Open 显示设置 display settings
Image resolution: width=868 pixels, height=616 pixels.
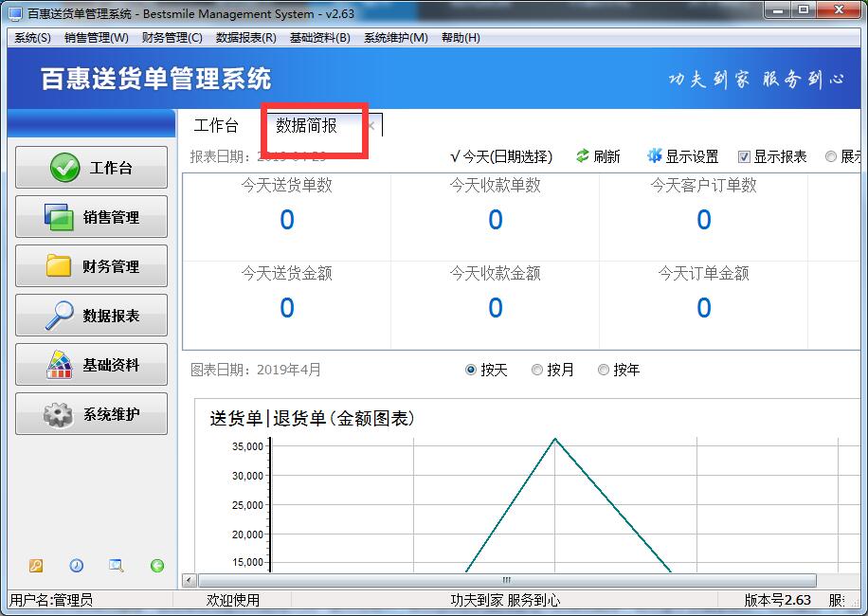pyautogui.click(x=682, y=157)
